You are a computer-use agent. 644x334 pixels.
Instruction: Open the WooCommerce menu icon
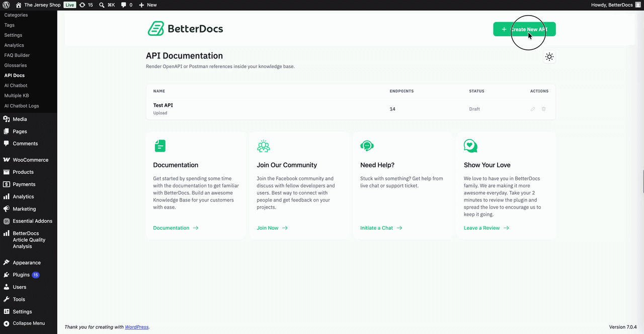coord(7,160)
